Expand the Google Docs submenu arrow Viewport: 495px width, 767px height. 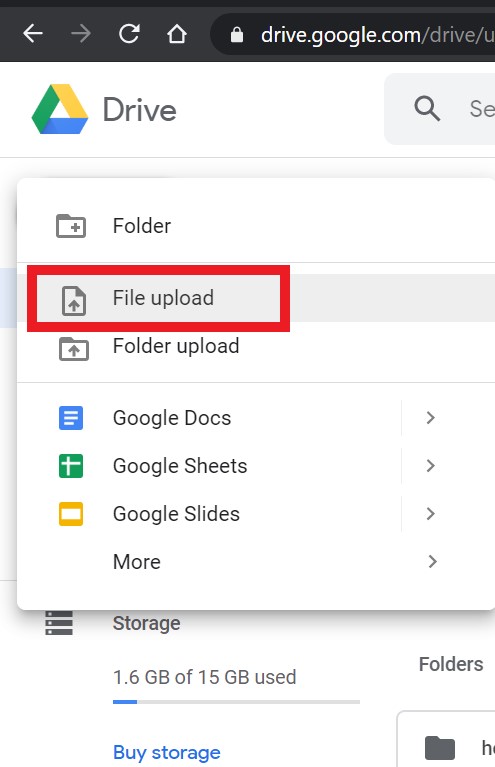click(430, 418)
